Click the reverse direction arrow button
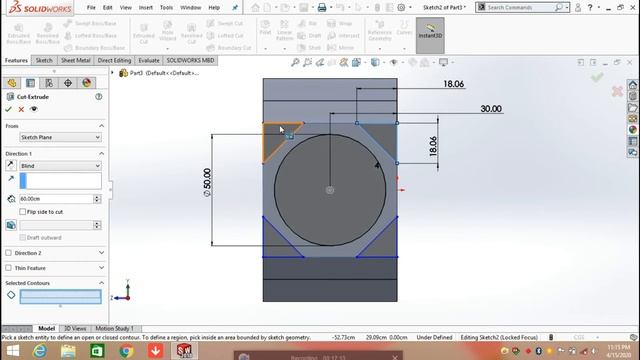This screenshot has width=640, height=360. coord(11,165)
